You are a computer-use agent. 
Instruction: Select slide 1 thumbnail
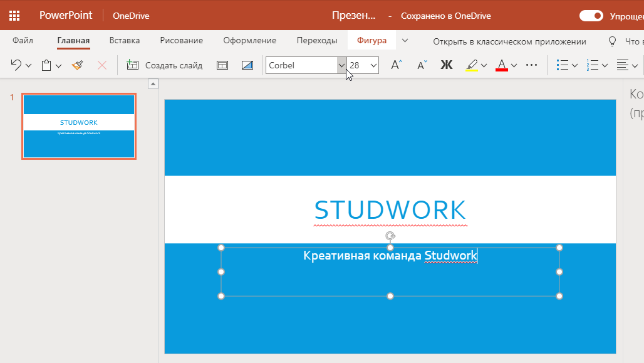[79, 126]
